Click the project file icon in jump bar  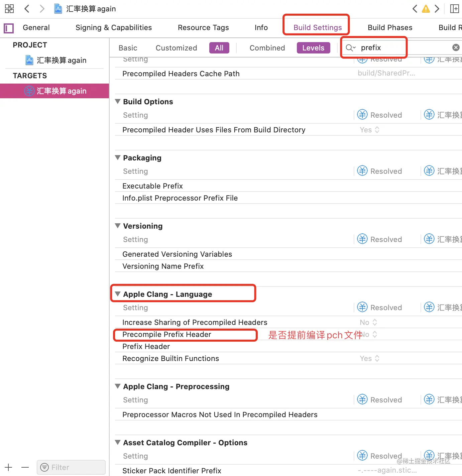(58, 9)
